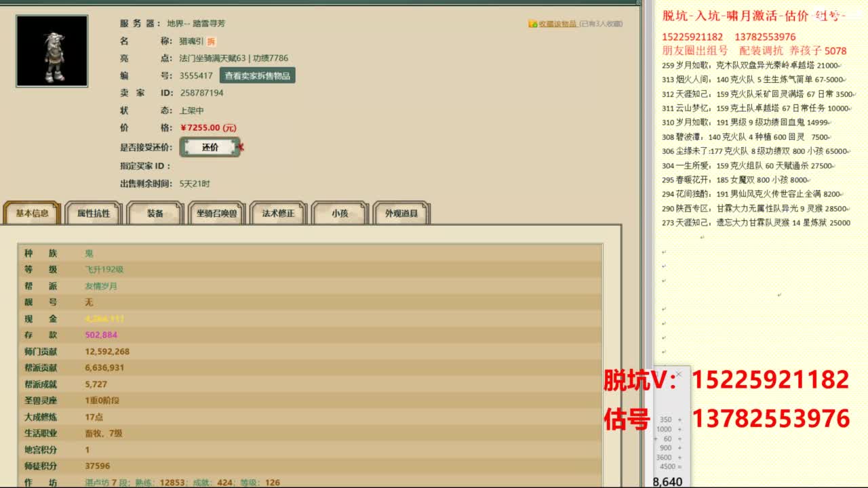The width and height of the screenshot is (868, 488).
Task: Click the note line starting 294 花间独酌
Action: click(x=752, y=194)
